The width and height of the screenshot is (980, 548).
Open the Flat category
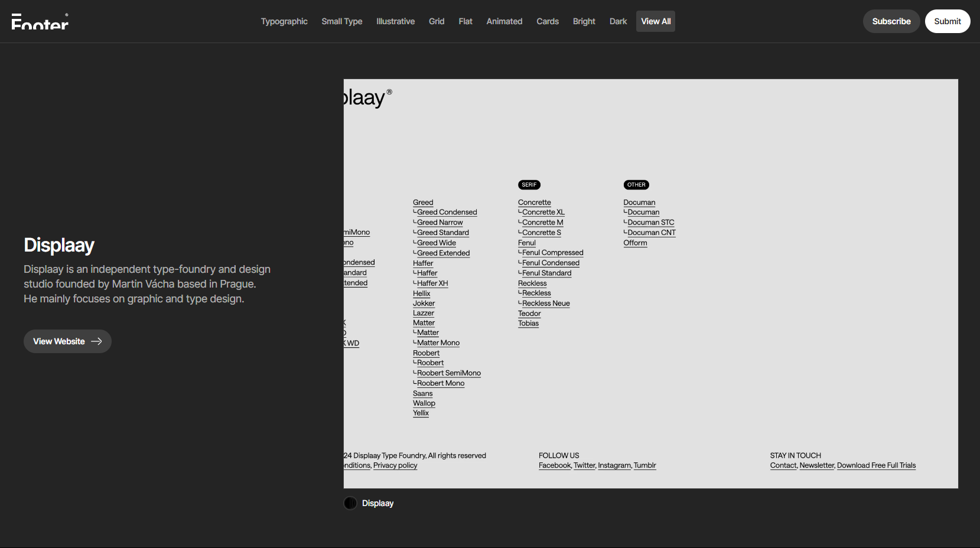(465, 21)
